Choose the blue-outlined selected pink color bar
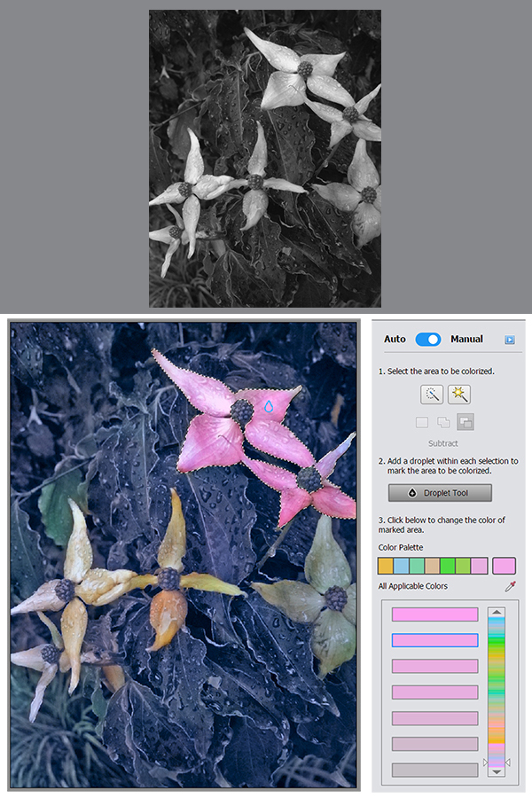This screenshot has width=532, height=798. click(434, 640)
